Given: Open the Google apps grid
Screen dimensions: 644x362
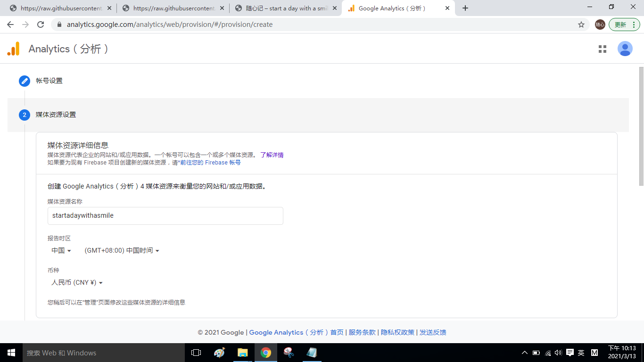Looking at the screenshot, I should (x=603, y=49).
